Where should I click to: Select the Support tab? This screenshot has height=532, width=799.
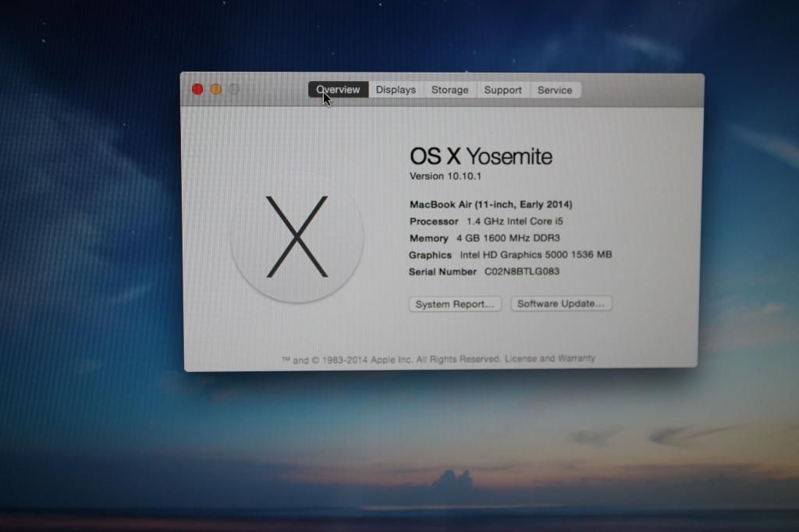[502, 90]
